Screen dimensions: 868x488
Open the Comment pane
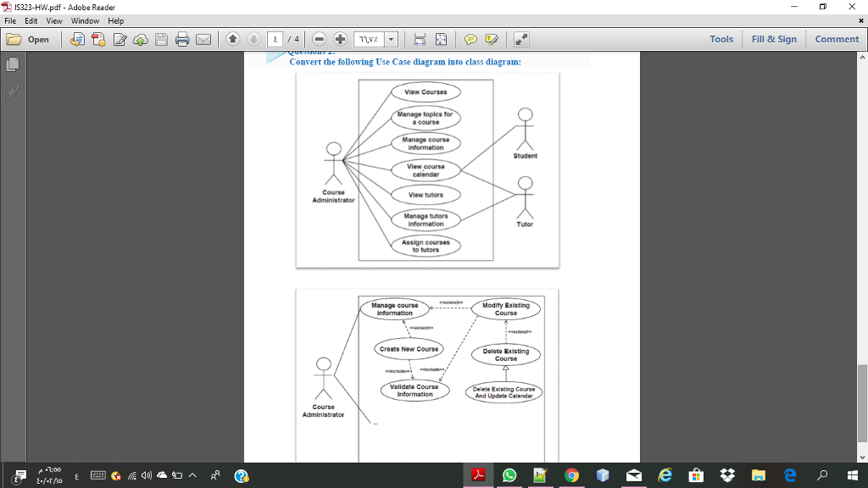837,39
